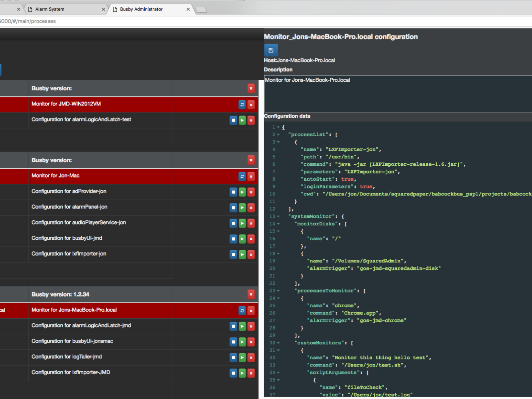Stop lxfImporter-jon process
This screenshot has width=532, height=399.
click(x=233, y=255)
